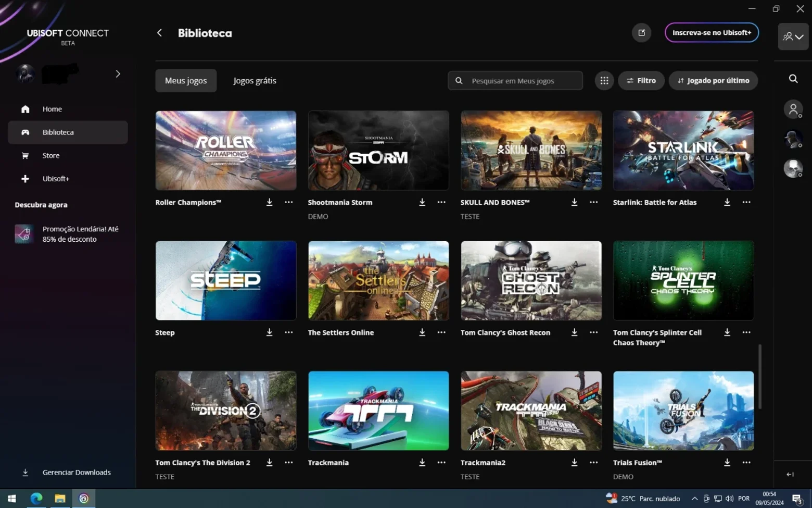Open the Trackmania game cover

coord(378,411)
